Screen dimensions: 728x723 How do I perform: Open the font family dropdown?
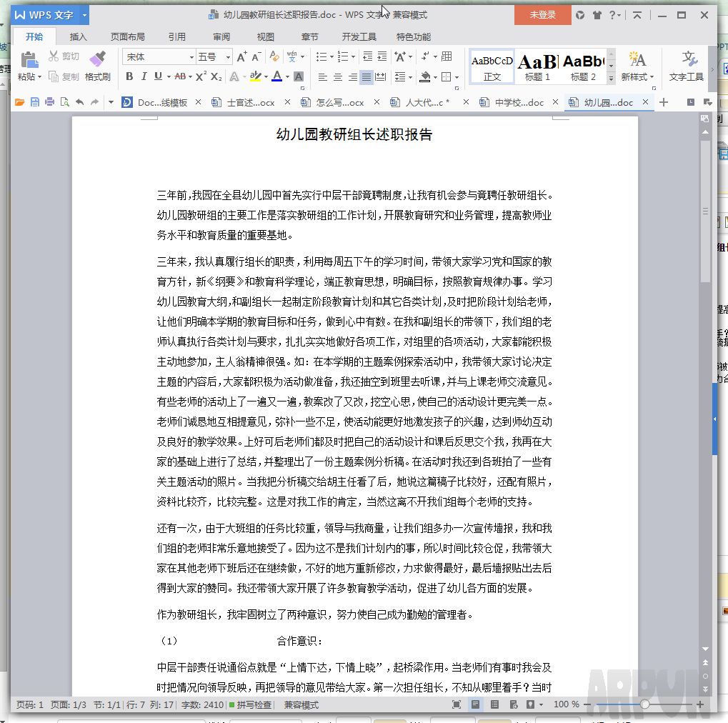coord(191,56)
